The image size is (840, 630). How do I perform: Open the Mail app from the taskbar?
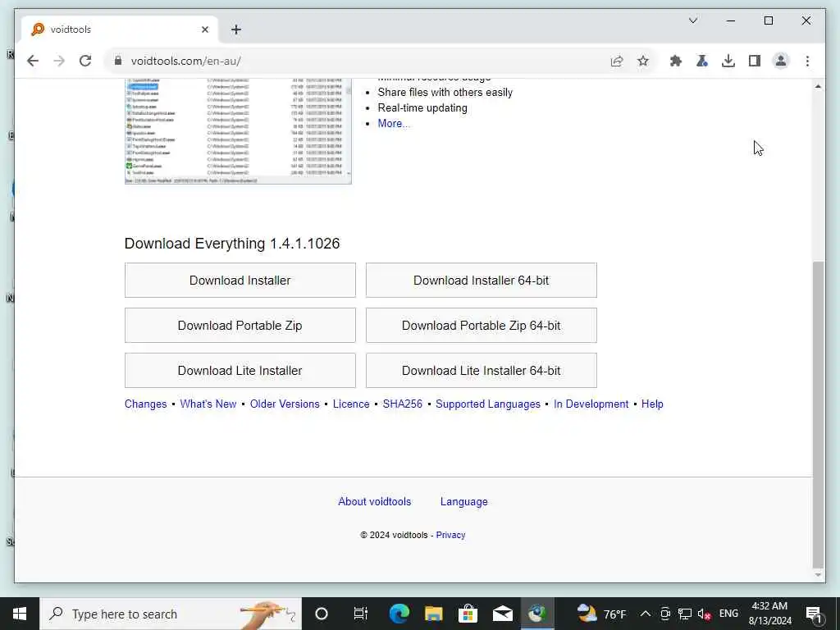click(x=503, y=614)
